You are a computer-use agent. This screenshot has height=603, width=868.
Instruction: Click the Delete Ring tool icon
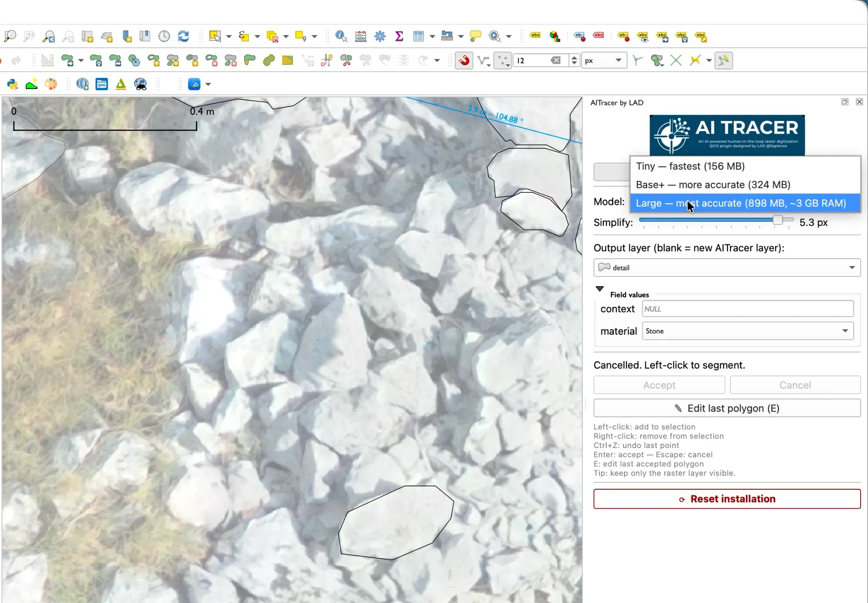click(211, 60)
